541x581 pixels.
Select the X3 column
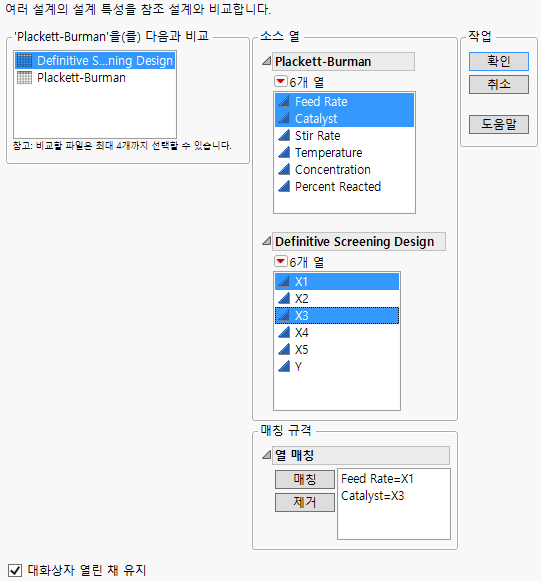point(337,315)
